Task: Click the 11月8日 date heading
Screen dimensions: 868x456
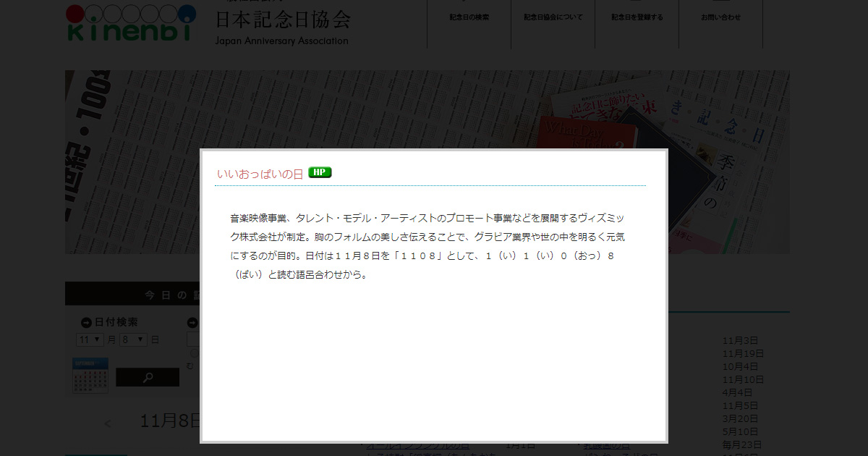Action: click(x=169, y=422)
